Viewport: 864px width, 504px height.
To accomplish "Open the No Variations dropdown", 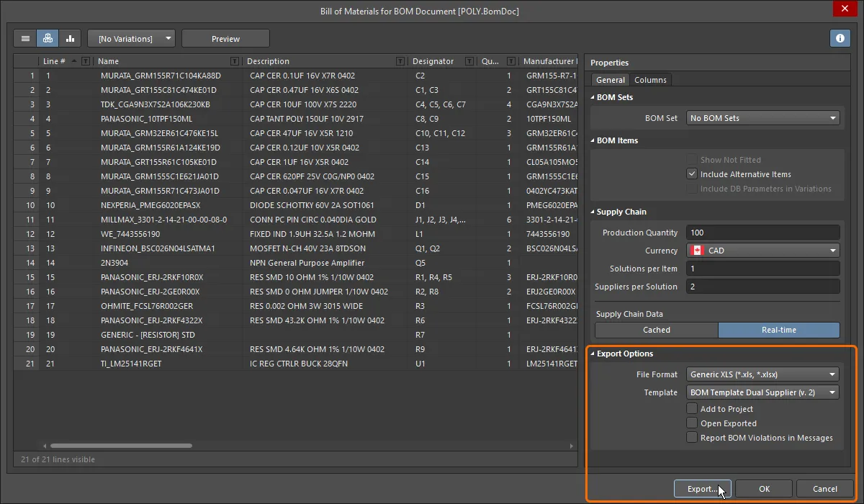I will (x=131, y=38).
